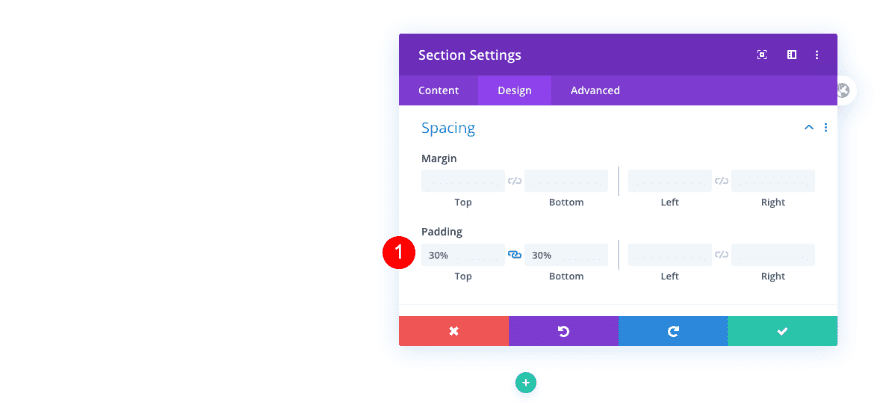Screen dimensions: 880x414
Task: Open the Advanced tab
Action: point(595,90)
